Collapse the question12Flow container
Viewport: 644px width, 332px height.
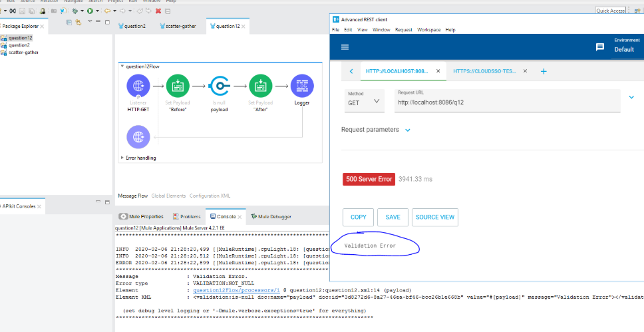point(122,67)
